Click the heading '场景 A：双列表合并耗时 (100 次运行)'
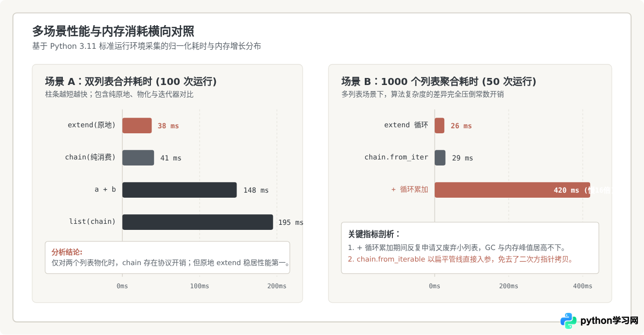 click(131, 81)
